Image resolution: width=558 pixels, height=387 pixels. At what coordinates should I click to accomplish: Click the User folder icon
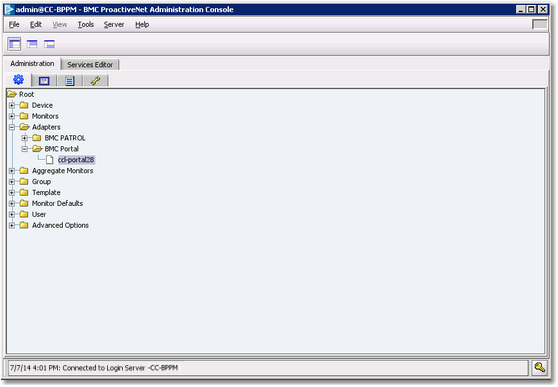coord(24,214)
